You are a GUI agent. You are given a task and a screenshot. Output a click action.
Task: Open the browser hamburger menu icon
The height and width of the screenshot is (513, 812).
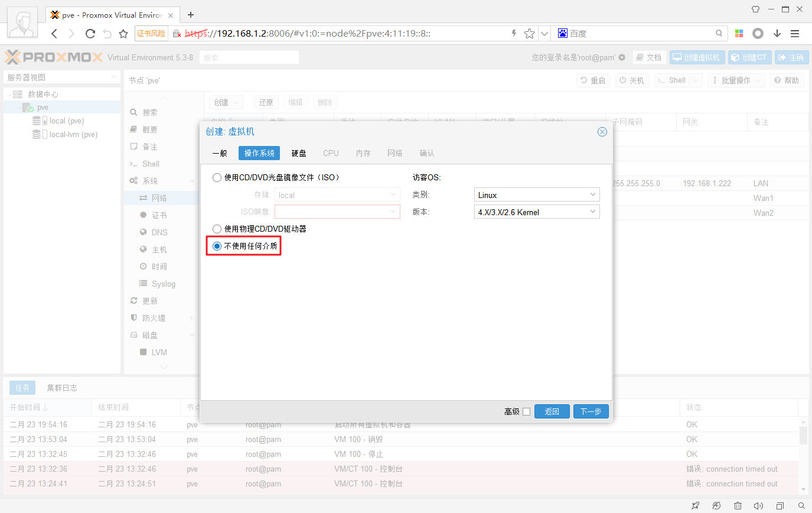pyautogui.click(x=795, y=34)
